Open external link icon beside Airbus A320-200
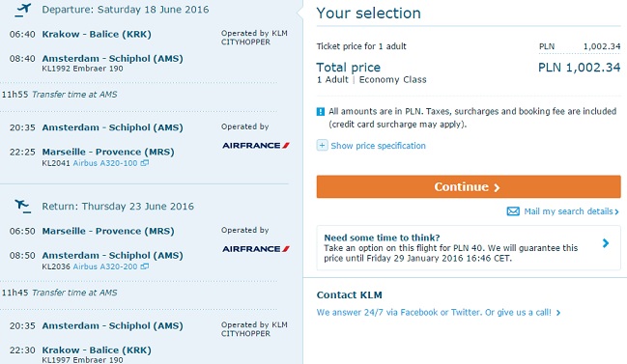This screenshot has width=627, height=364. click(x=144, y=266)
